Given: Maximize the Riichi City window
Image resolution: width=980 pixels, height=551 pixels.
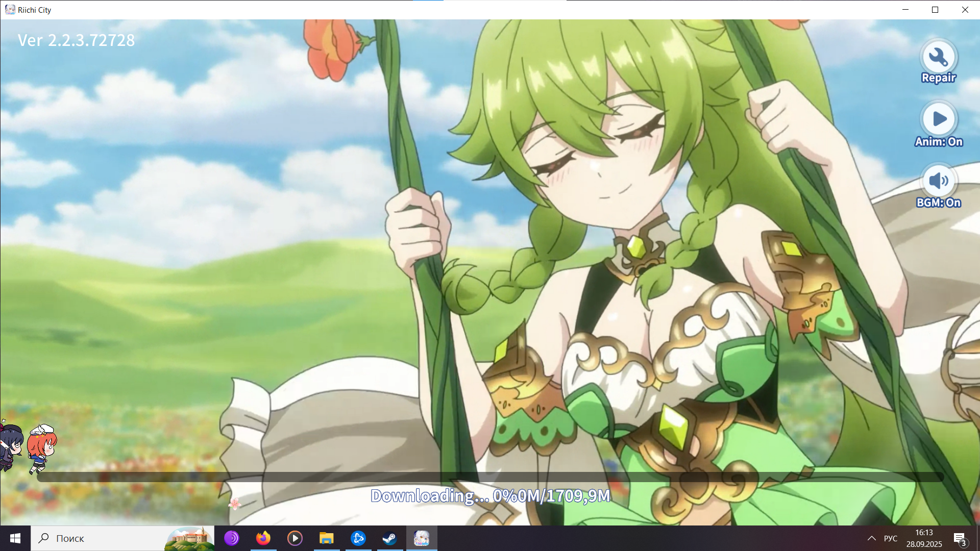Looking at the screenshot, I should pyautogui.click(x=935, y=10).
